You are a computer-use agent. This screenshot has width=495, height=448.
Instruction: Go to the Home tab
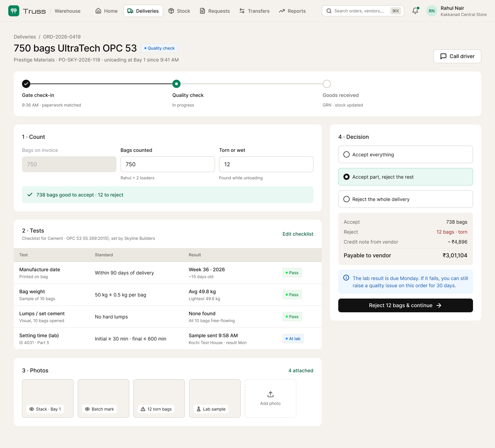[107, 11]
